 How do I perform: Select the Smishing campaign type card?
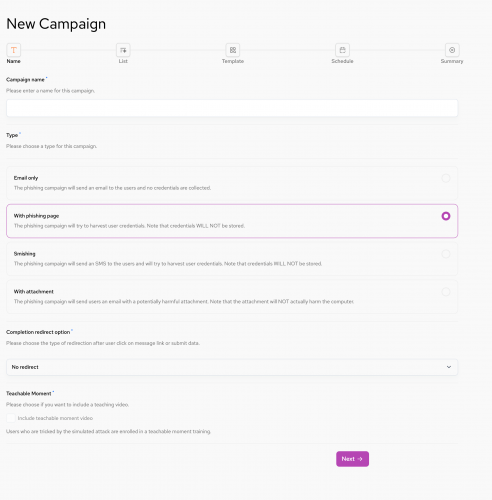click(232, 259)
